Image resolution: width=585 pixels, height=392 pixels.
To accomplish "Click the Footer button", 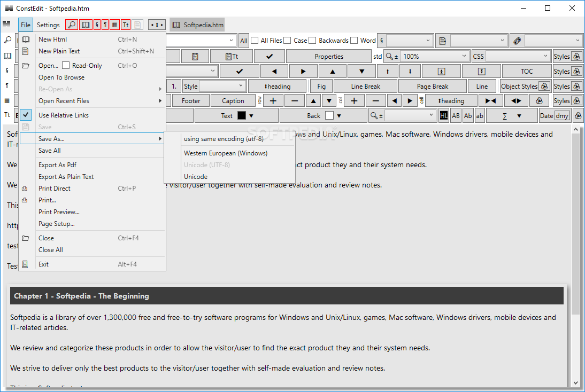I will click(x=191, y=100).
